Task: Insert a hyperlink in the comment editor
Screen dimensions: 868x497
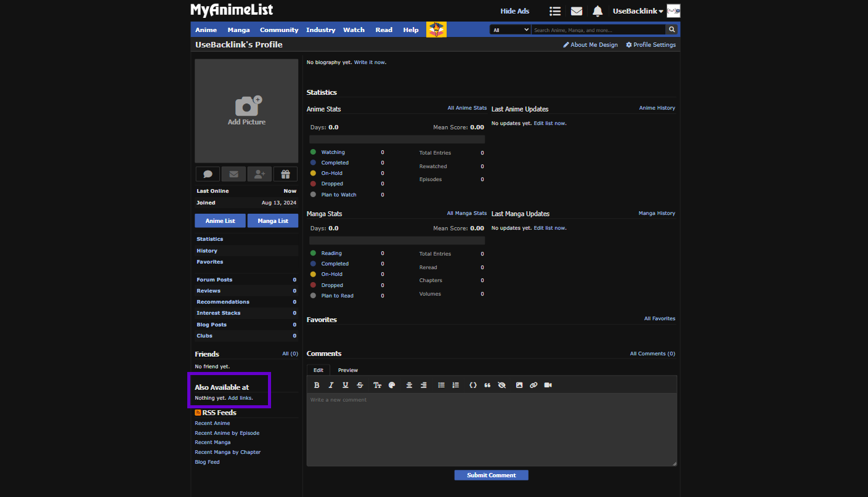Action: tap(533, 385)
